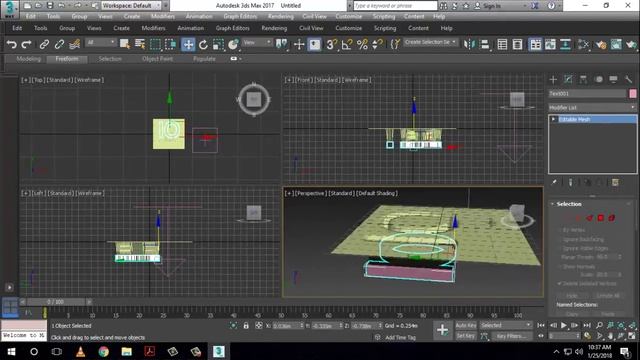This screenshot has width=640, height=360.
Task: Click the Bind to Space Warp tool
Action: [x=74, y=44]
